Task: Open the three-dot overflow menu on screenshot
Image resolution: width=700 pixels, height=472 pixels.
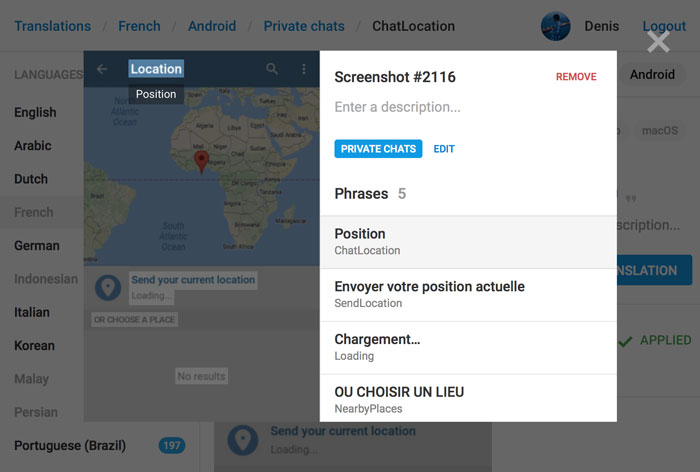Action: click(304, 69)
